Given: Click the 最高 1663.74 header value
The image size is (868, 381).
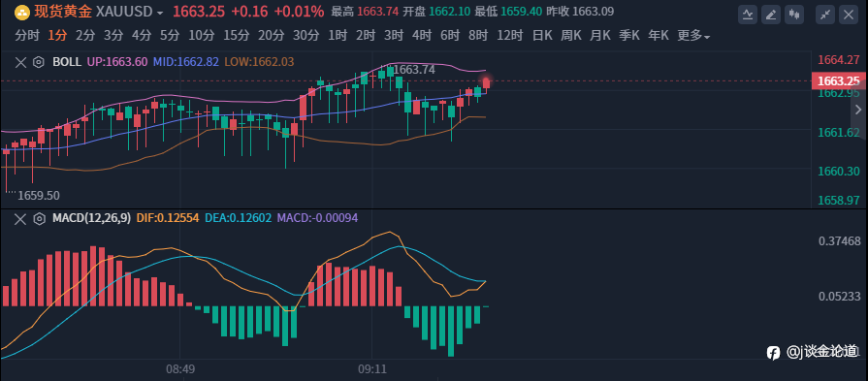Looking at the screenshot, I should [365, 12].
